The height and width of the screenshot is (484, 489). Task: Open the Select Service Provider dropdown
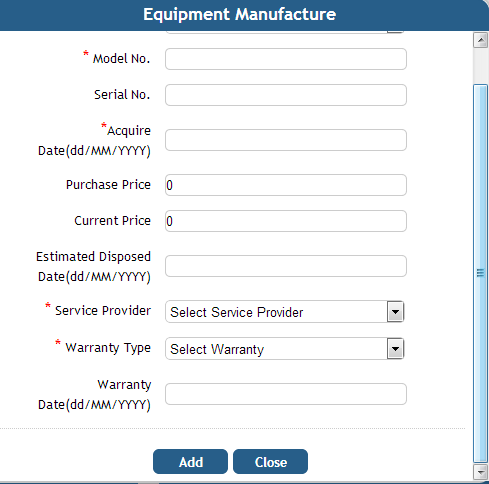[x=285, y=312]
